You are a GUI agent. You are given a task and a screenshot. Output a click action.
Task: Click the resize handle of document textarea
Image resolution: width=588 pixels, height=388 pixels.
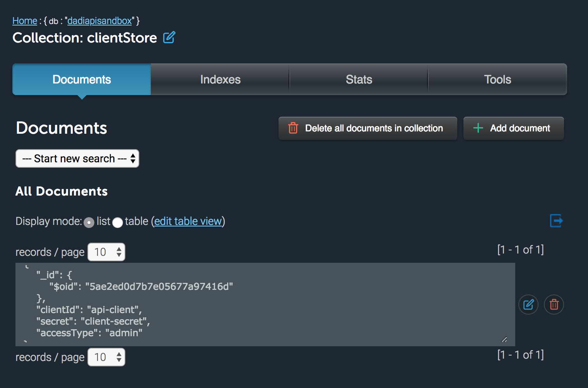click(x=504, y=339)
